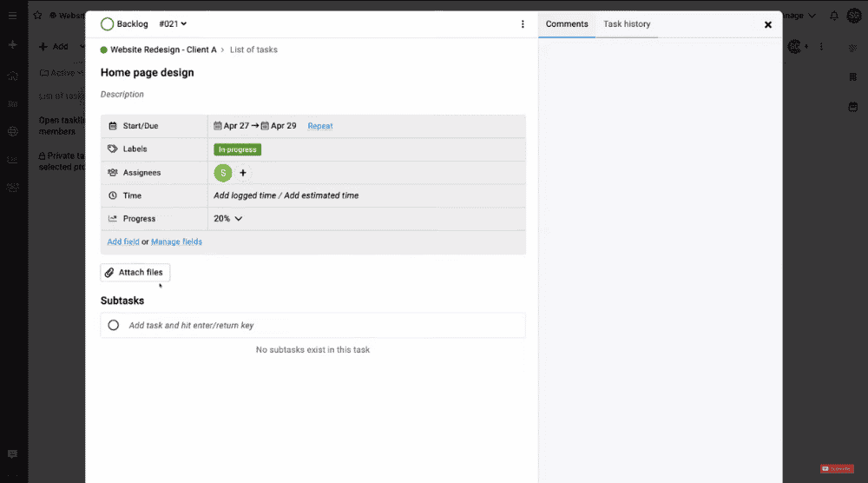Click the Apr 29 due date
The image size is (868, 483).
point(279,126)
